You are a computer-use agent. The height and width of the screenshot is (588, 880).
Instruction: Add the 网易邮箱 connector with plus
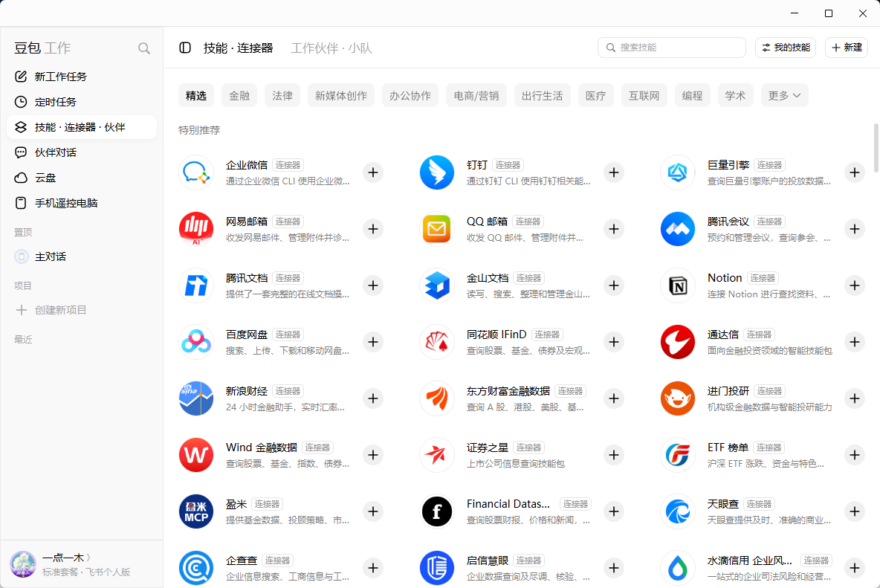pyautogui.click(x=373, y=229)
